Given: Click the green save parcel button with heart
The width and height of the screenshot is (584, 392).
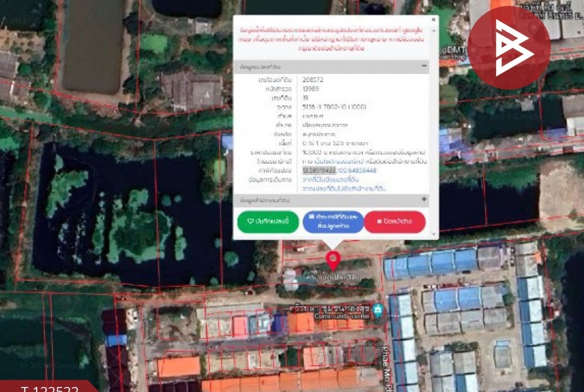Looking at the screenshot, I should pyautogui.click(x=268, y=222).
